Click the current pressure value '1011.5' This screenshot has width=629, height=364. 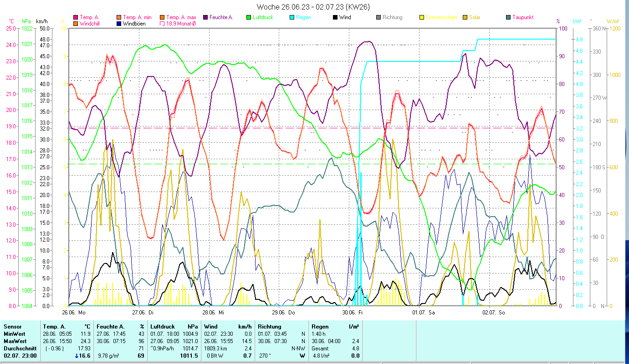pyautogui.click(x=189, y=356)
